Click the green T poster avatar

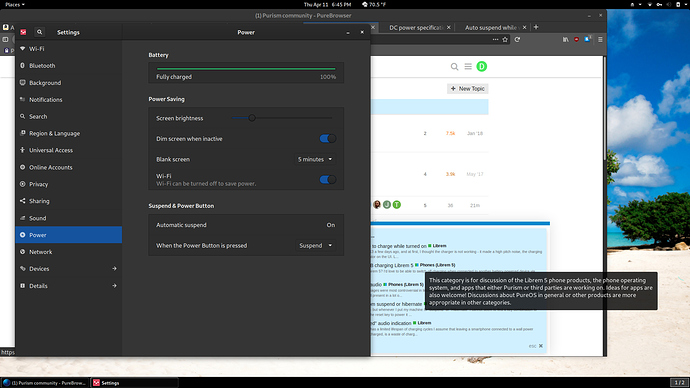[397, 205]
